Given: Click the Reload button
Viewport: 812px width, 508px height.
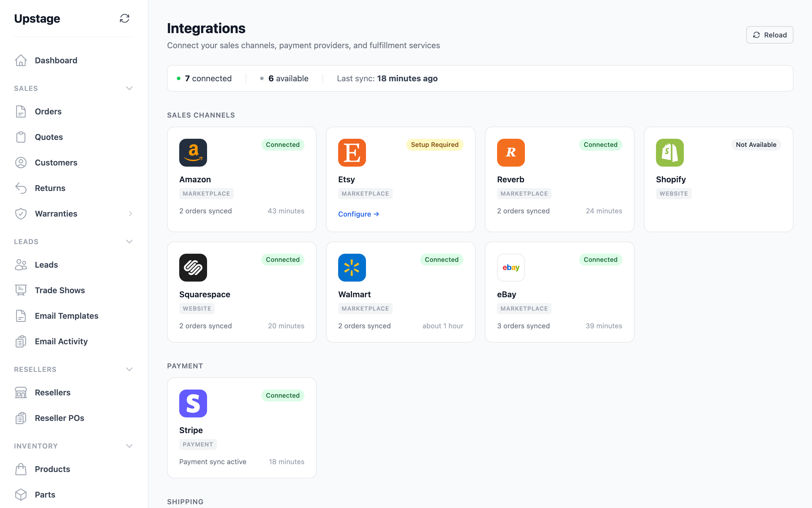Looking at the screenshot, I should [769, 35].
